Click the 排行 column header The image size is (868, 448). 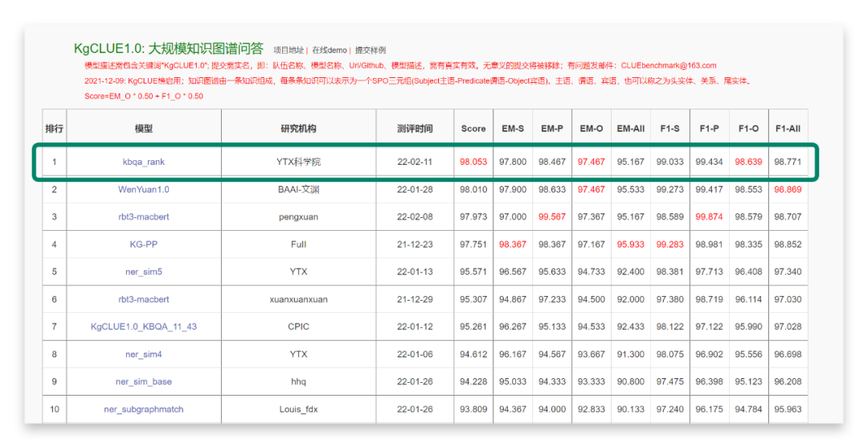[x=55, y=129]
